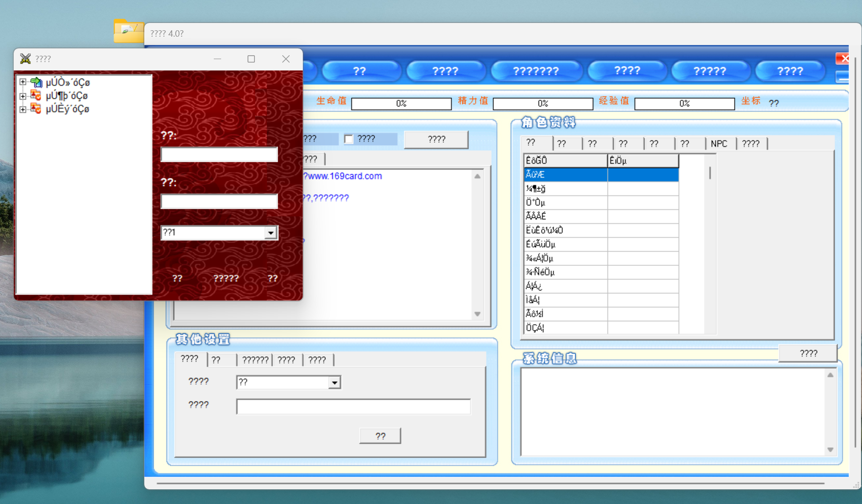Select the ÃÅÅÉ row in the table
Image resolution: width=862 pixels, height=504 pixels.
(601, 216)
